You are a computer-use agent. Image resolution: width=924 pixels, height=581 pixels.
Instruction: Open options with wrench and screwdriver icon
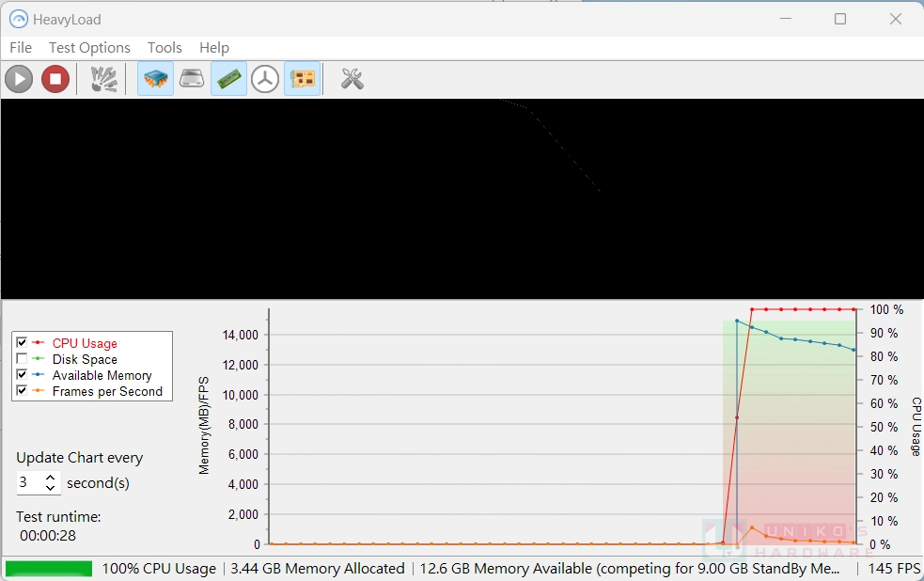pyautogui.click(x=352, y=79)
